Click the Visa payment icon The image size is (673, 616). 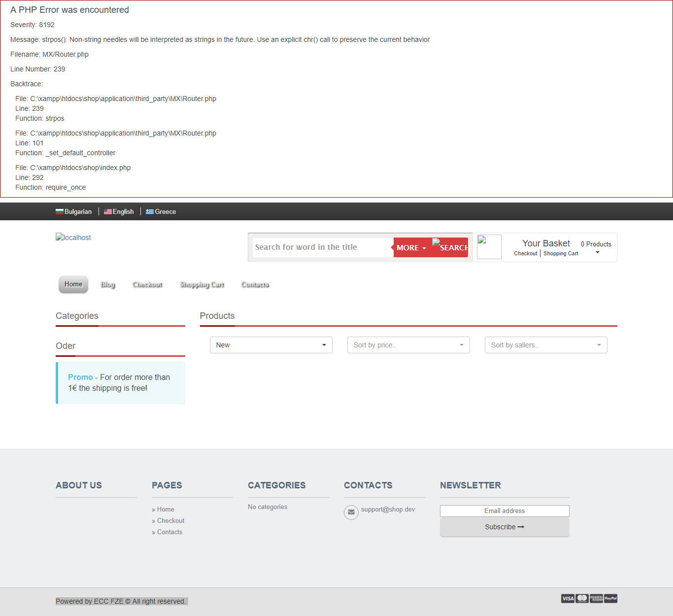pos(568,598)
